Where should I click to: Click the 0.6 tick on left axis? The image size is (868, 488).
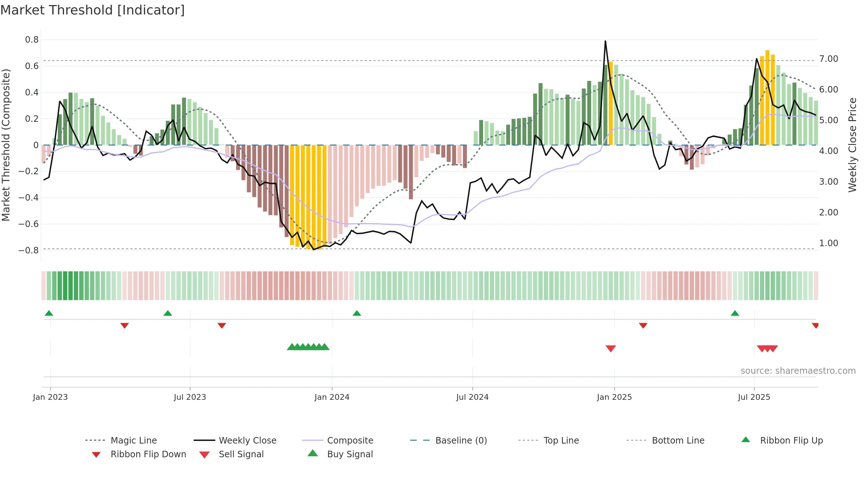click(x=32, y=66)
